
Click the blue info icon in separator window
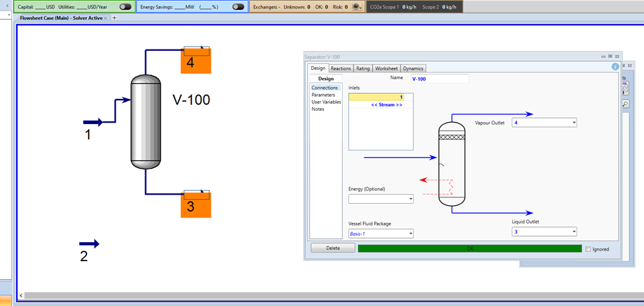click(615, 67)
